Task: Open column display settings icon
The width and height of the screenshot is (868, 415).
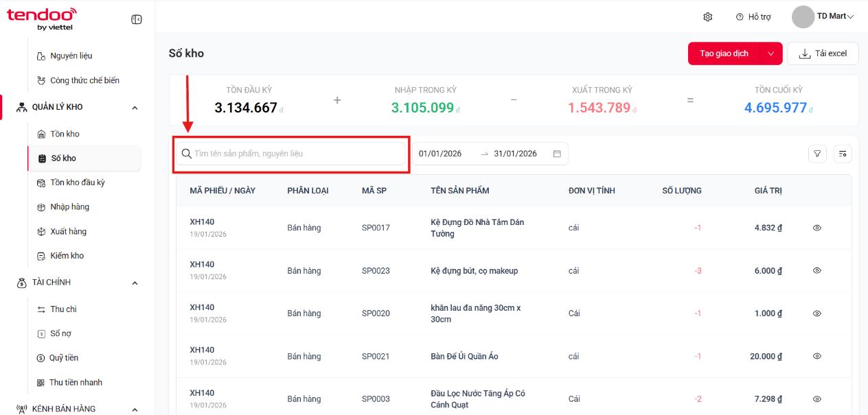Action: pos(843,154)
